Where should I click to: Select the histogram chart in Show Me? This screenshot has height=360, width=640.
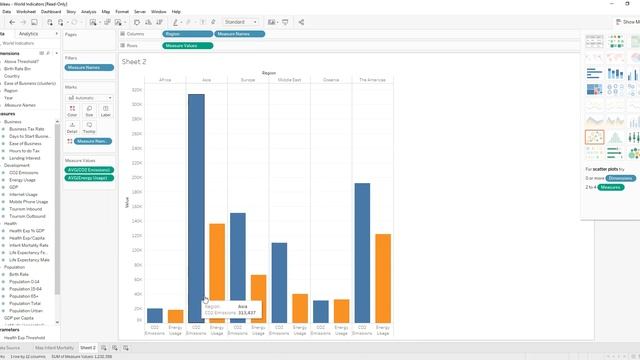[x=615, y=137]
